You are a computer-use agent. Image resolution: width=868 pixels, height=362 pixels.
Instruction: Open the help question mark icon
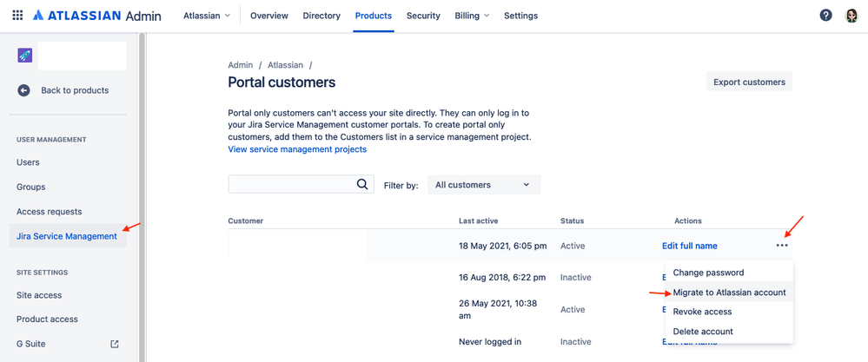pyautogui.click(x=826, y=16)
